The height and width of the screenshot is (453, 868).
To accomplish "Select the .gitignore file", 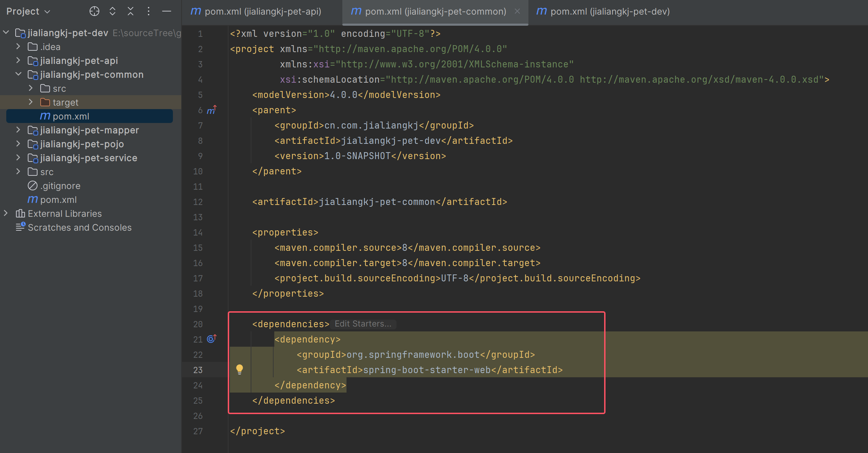I will point(60,186).
